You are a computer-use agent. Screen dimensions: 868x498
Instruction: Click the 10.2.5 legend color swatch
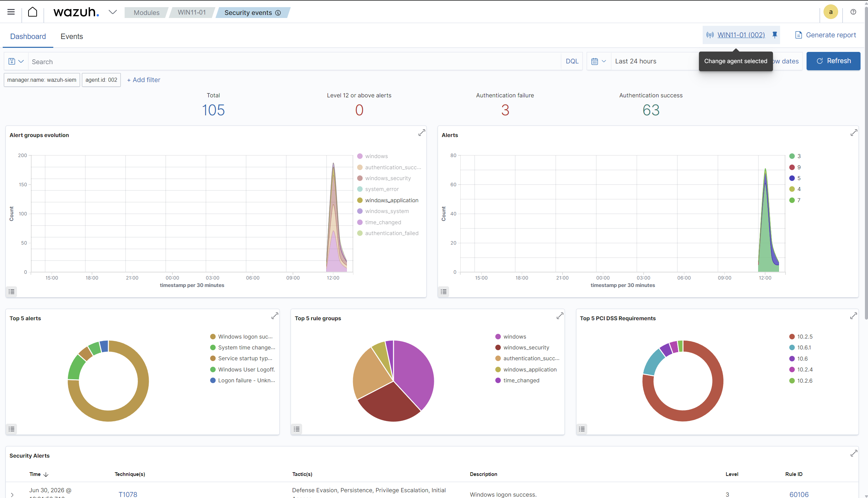(x=792, y=337)
